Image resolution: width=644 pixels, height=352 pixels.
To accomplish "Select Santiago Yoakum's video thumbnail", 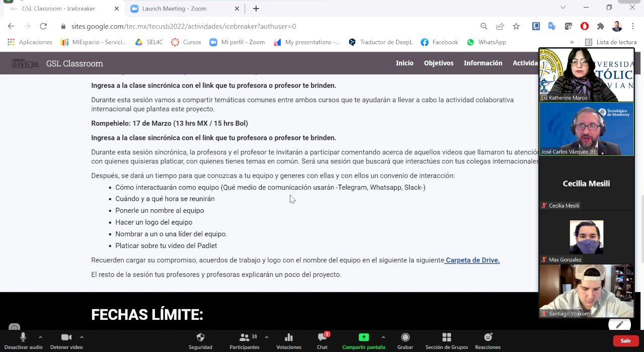I will pos(586,291).
